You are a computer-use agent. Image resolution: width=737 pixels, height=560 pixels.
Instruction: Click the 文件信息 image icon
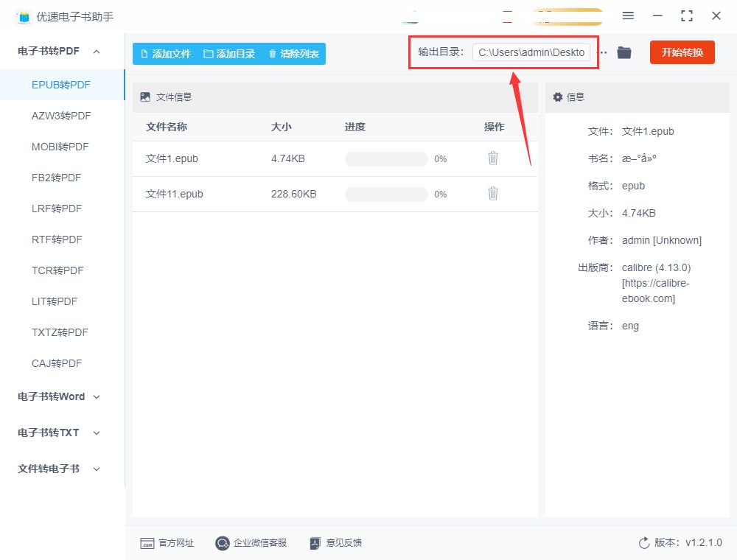point(145,97)
